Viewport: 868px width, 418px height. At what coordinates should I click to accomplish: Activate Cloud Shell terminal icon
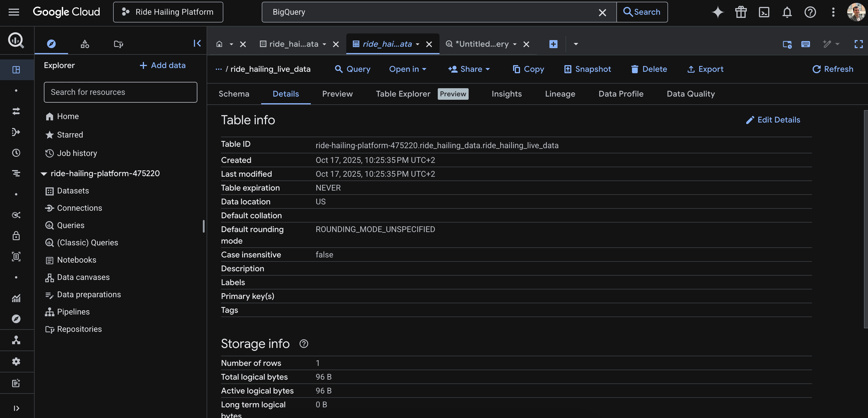click(x=764, y=12)
